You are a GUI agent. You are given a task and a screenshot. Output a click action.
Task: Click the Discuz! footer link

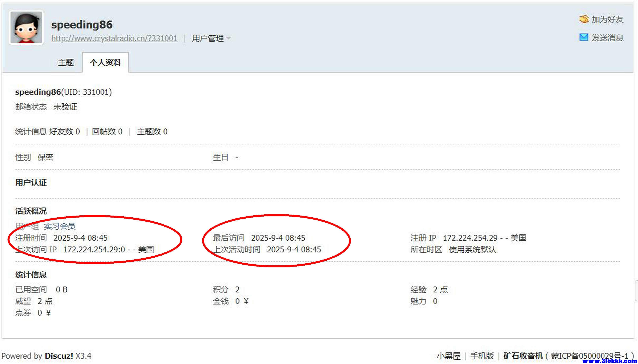(x=59, y=356)
